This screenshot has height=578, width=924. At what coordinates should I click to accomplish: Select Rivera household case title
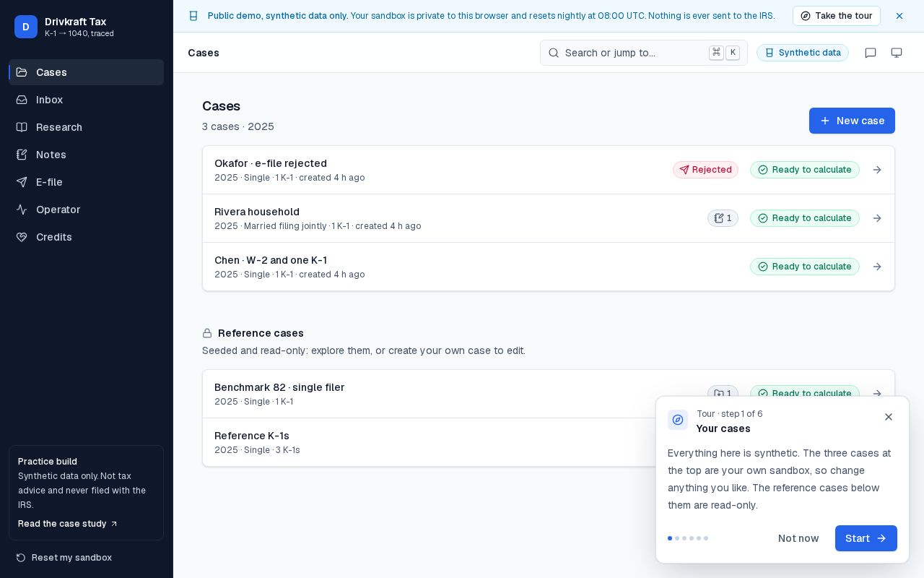(x=257, y=212)
